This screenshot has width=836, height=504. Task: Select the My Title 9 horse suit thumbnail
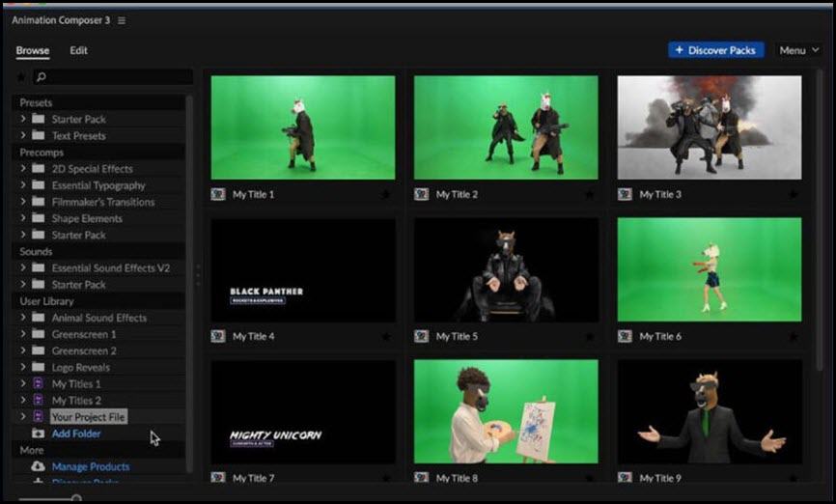pyautogui.click(x=710, y=411)
